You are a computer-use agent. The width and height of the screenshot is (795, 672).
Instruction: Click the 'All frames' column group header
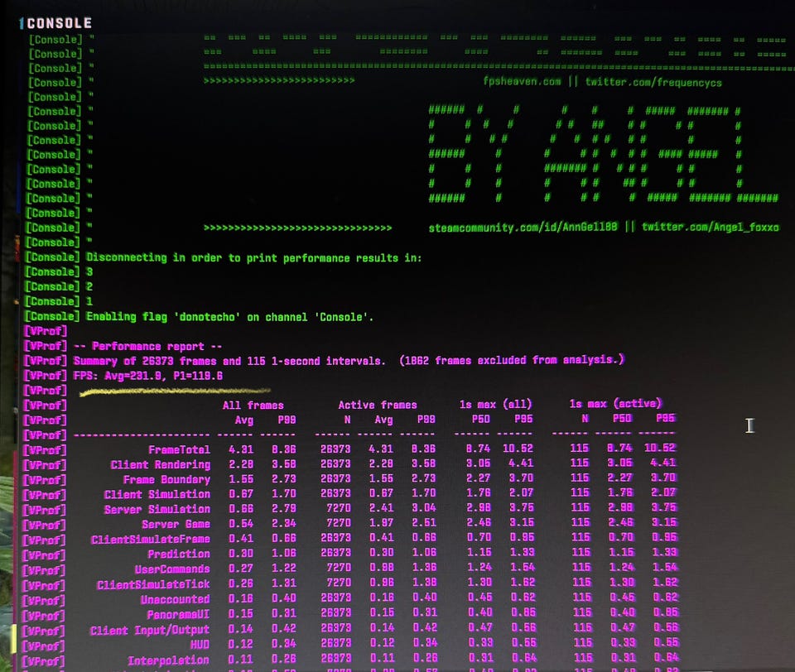[x=253, y=406]
